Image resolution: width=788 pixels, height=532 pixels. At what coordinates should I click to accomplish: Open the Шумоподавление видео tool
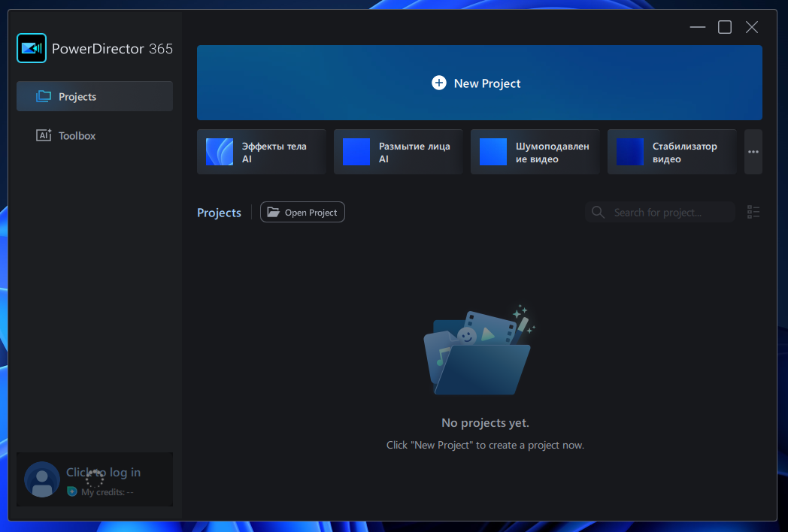click(535, 152)
